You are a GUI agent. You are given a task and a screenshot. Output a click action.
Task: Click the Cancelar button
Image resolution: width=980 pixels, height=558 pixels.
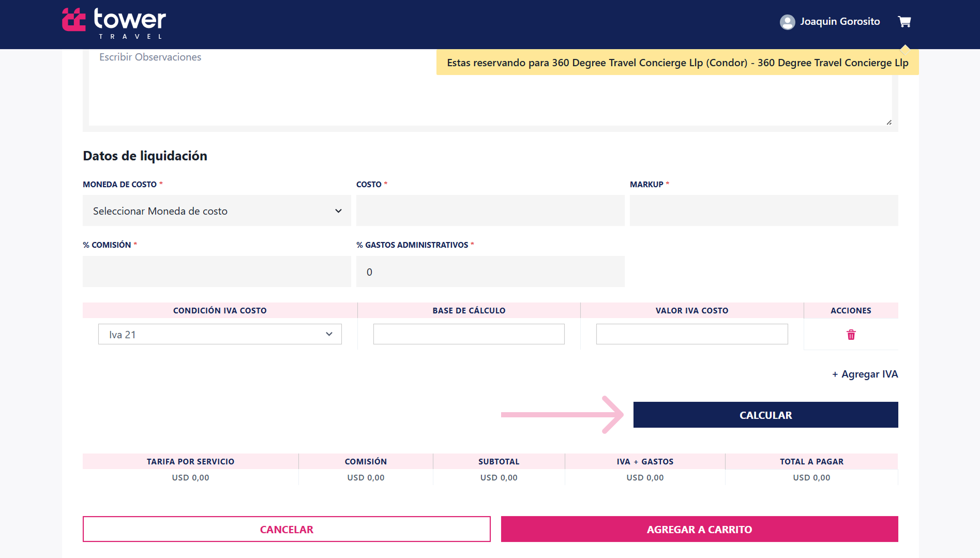point(287,529)
